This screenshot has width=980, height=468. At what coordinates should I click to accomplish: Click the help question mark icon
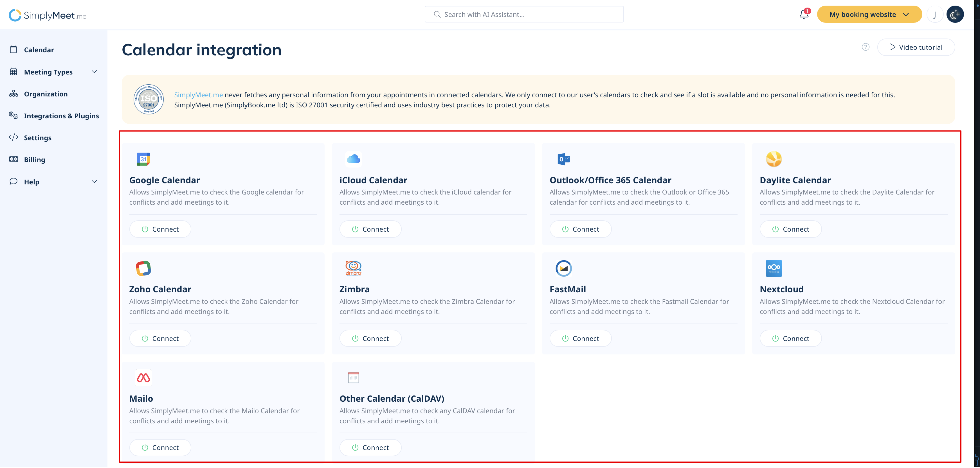866,47
